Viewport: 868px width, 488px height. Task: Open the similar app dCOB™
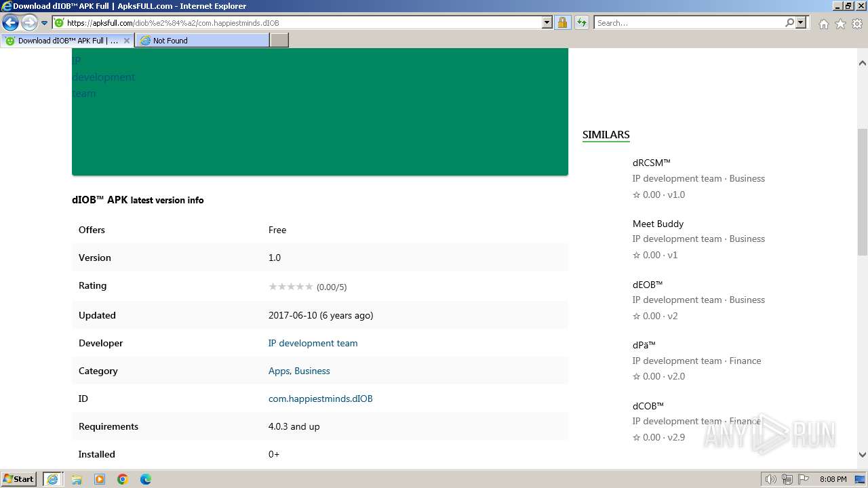[x=648, y=406]
